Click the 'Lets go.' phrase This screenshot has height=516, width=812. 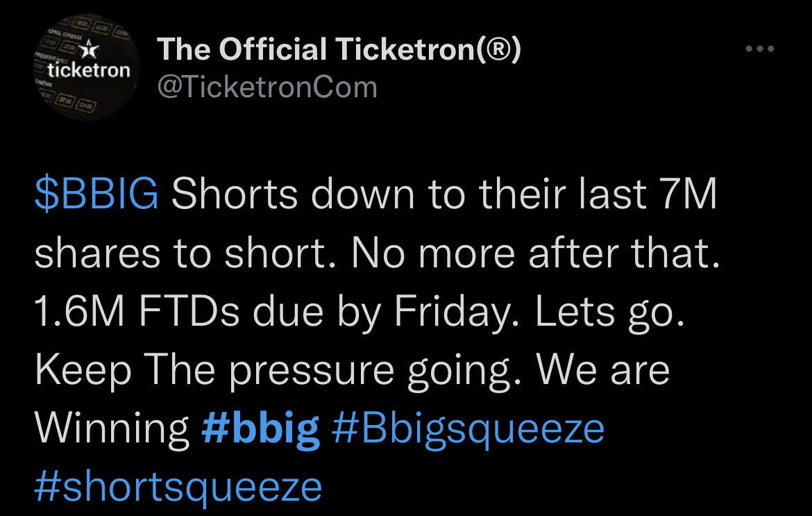tap(610, 313)
